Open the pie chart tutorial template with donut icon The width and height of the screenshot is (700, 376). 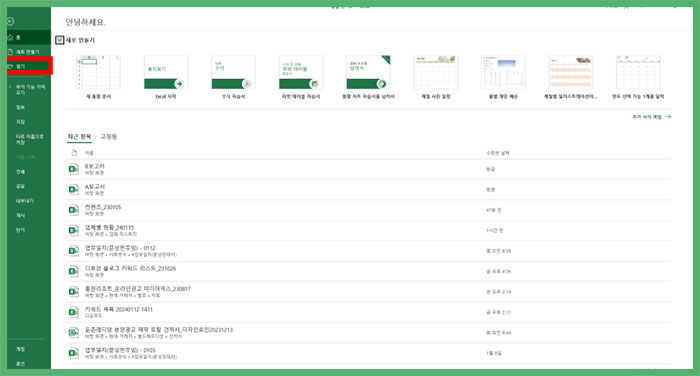368,77
